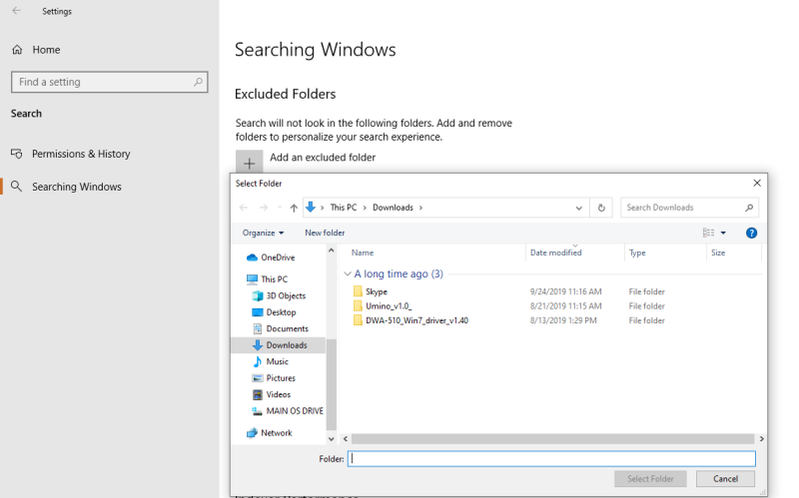Open the view options dropdown arrow
The image size is (799, 498).
pyautogui.click(x=723, y=233)
